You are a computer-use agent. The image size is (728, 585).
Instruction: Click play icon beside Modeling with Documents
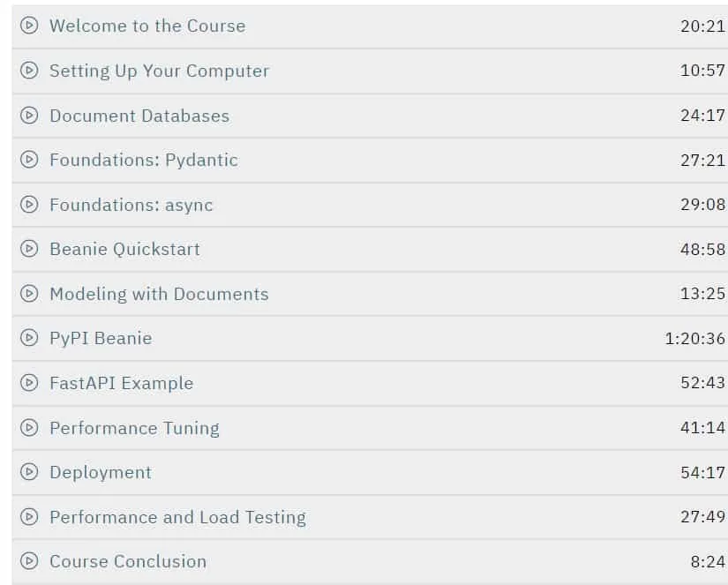[x=29, y=294]
